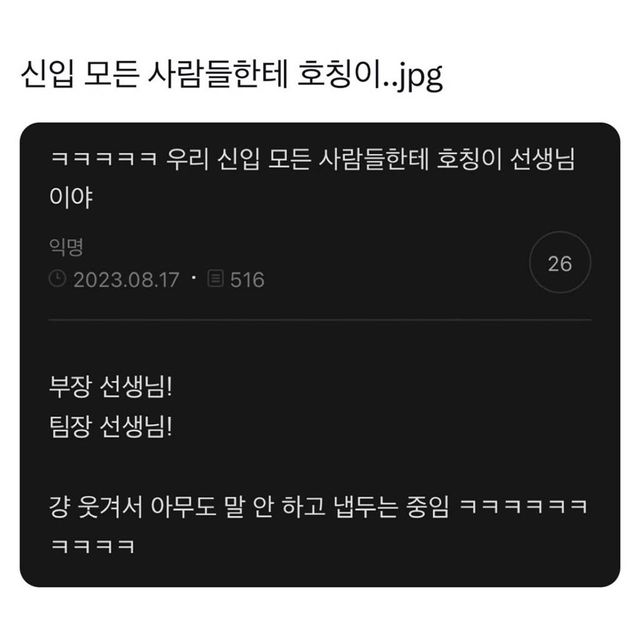The image size is (640, 633).
Task: Tap the circular 26 comment count button
Action: (x=560, y=262)
